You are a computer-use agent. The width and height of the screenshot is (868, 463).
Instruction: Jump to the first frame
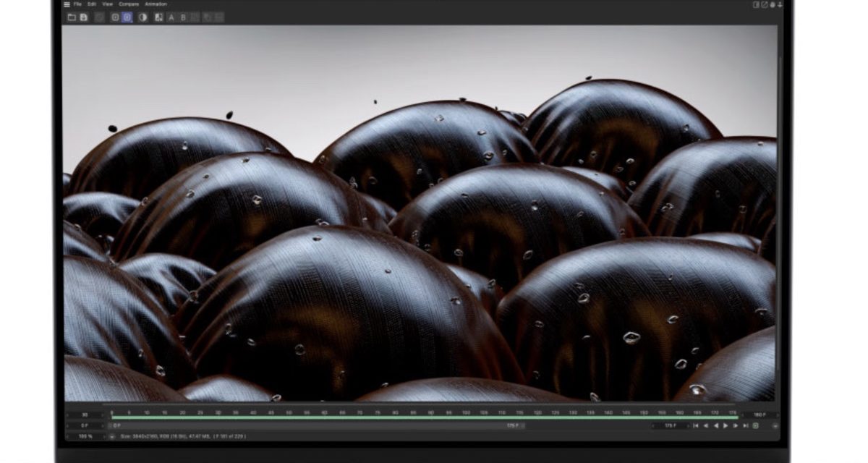click(696, 426)
